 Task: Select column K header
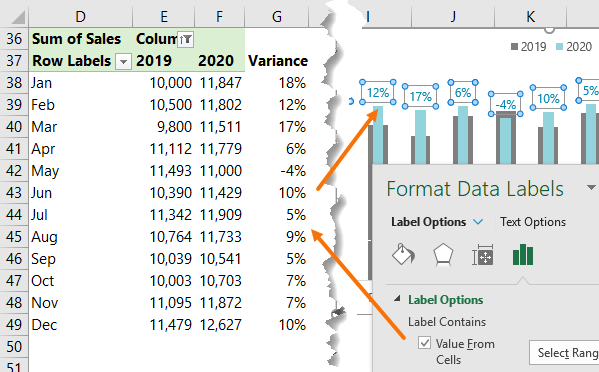[530, 16]
